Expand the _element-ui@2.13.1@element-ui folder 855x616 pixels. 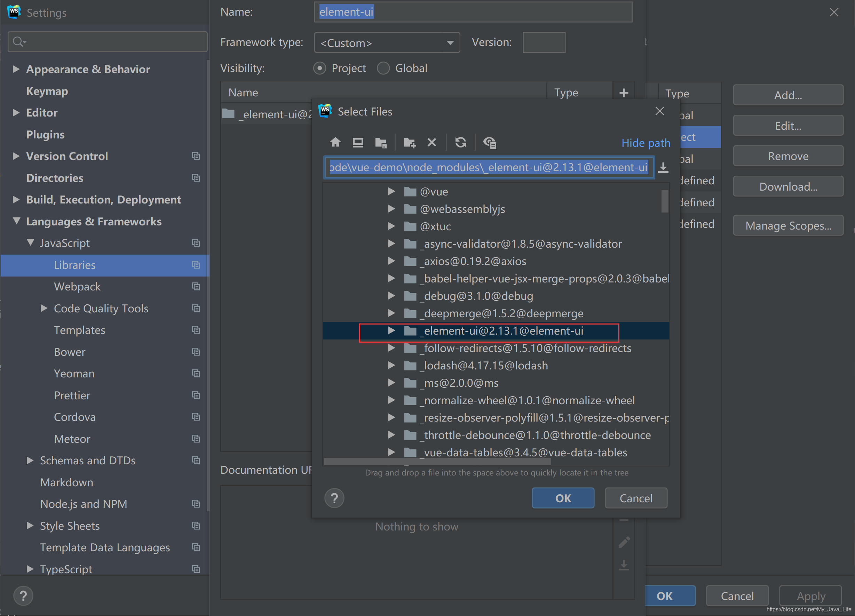tap(391, 331)
